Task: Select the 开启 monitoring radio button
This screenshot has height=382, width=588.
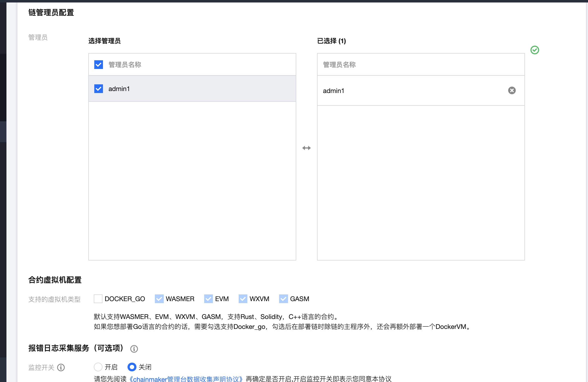Action: (98, 367)
